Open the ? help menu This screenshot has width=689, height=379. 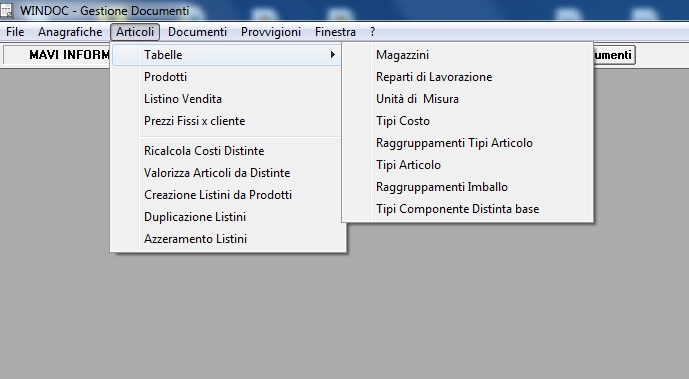(373, 32)
